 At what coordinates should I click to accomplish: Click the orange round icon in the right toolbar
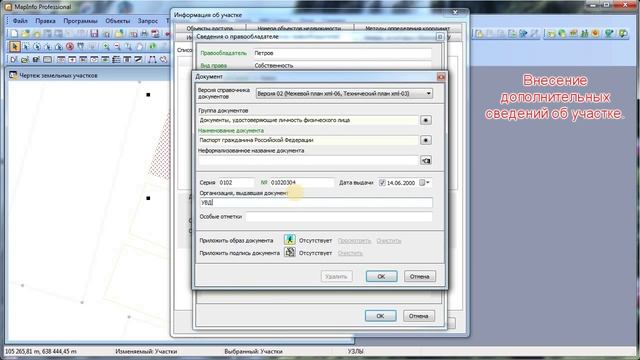coord(595,34)
